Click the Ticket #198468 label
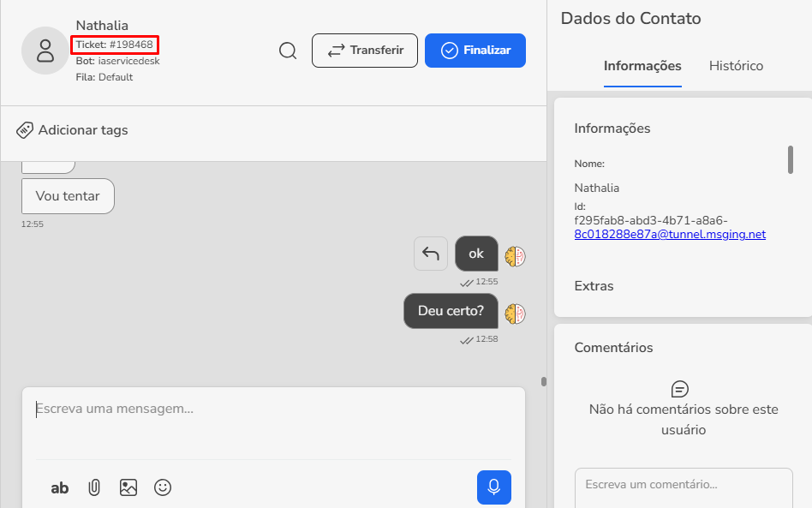 coord(114,45)
